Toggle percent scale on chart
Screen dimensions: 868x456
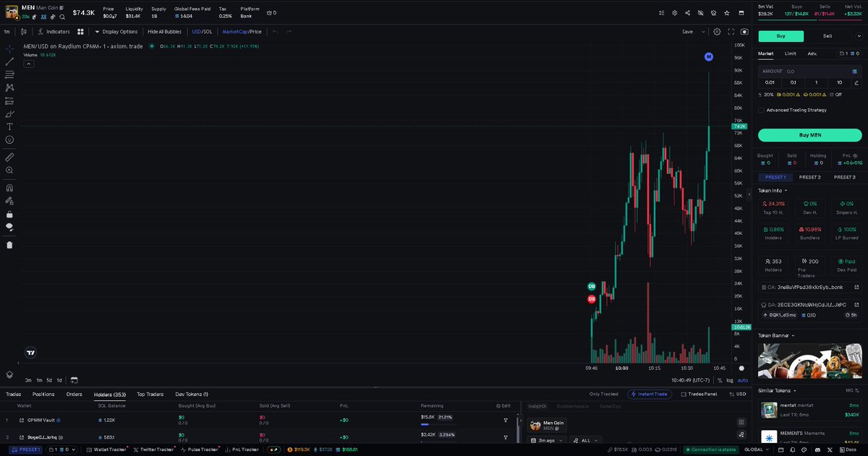click(x=720, y=380)
